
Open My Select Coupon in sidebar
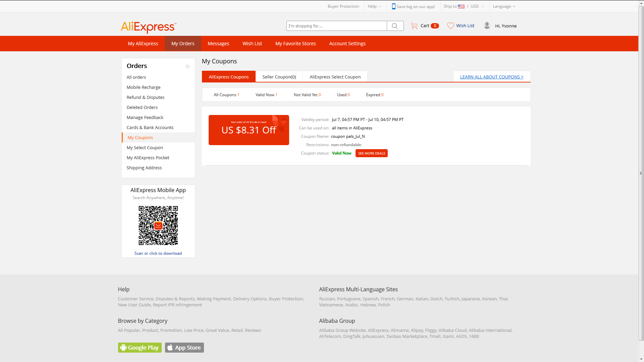coord(145,147)
